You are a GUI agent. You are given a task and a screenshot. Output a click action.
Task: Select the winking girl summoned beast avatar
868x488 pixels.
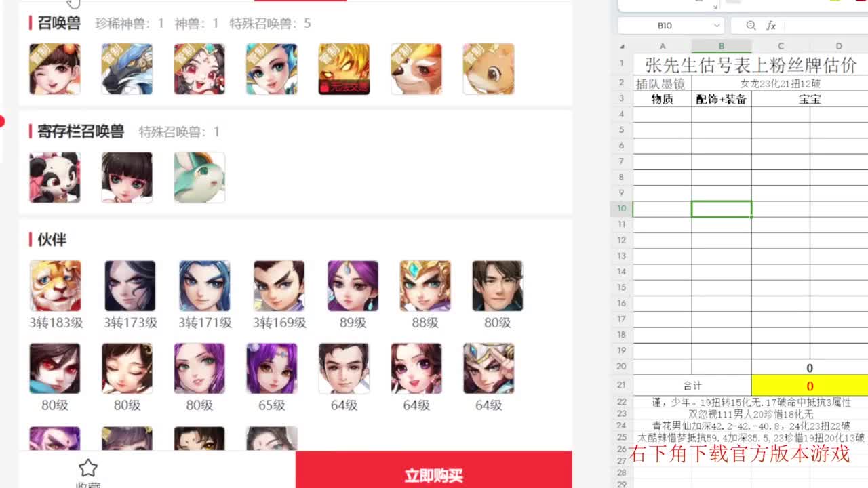(x=55, y=69)
